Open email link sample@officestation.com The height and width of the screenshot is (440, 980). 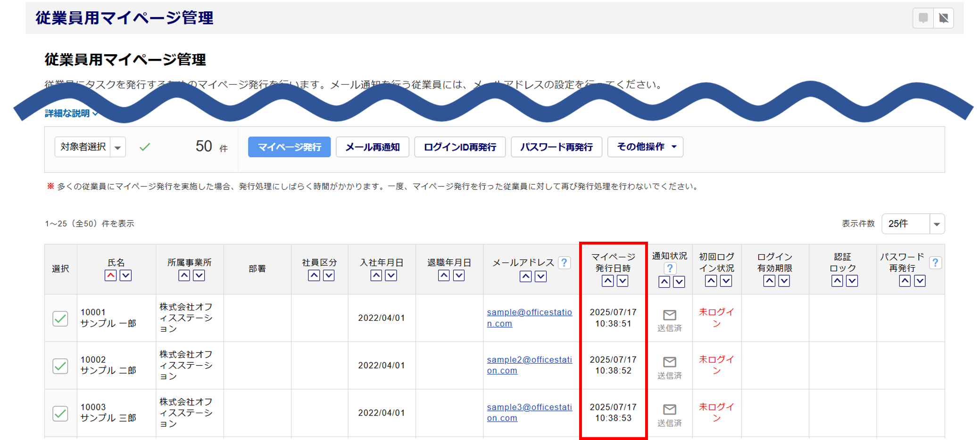point(529,318)
